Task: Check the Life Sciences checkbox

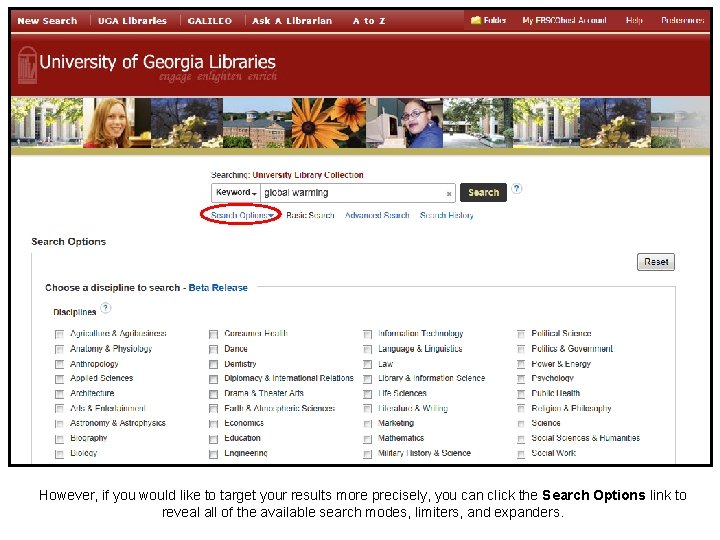Action: click(x=367, y=394)
